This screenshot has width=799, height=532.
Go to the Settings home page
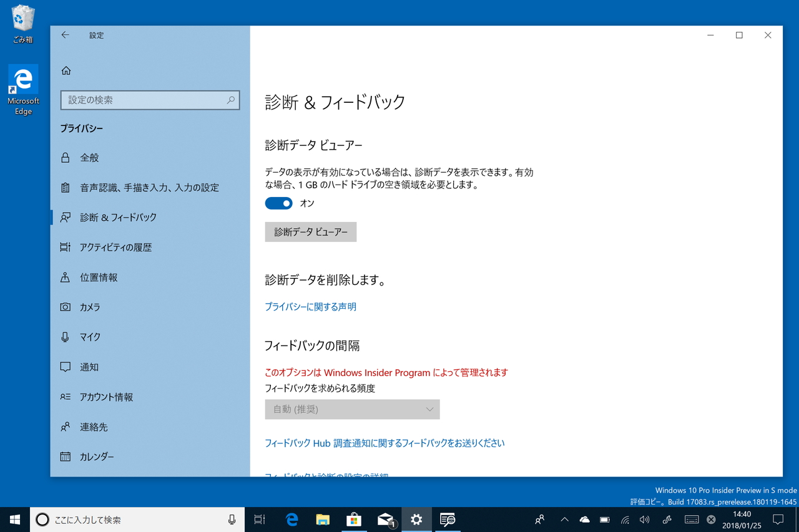click(x=66, y=70)
